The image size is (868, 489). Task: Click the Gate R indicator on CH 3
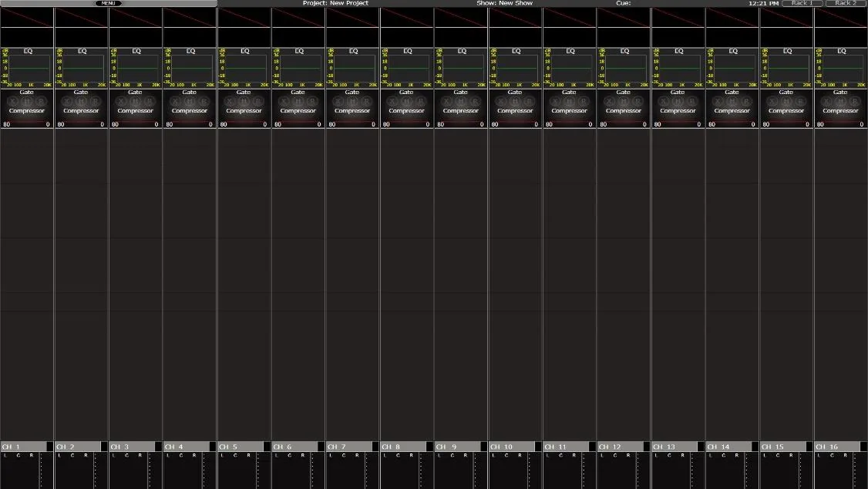pos(150,102)
